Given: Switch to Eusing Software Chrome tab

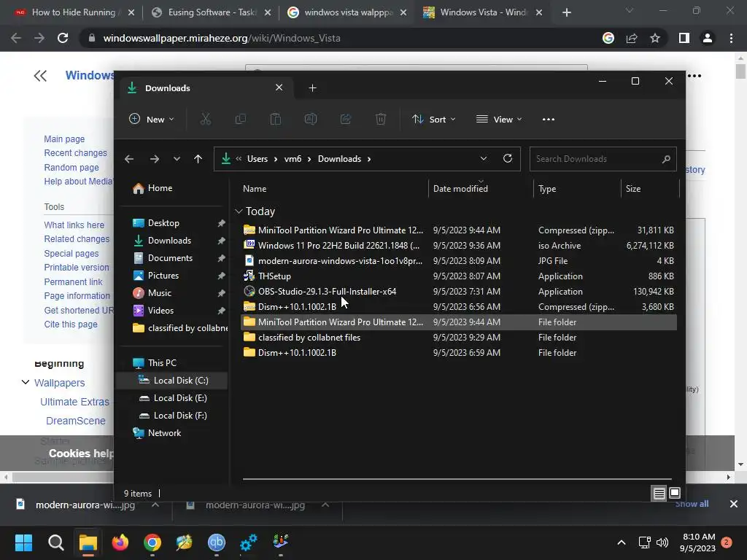Looking at the screenshot, I should pyautogui.click(x=212, y=12).
